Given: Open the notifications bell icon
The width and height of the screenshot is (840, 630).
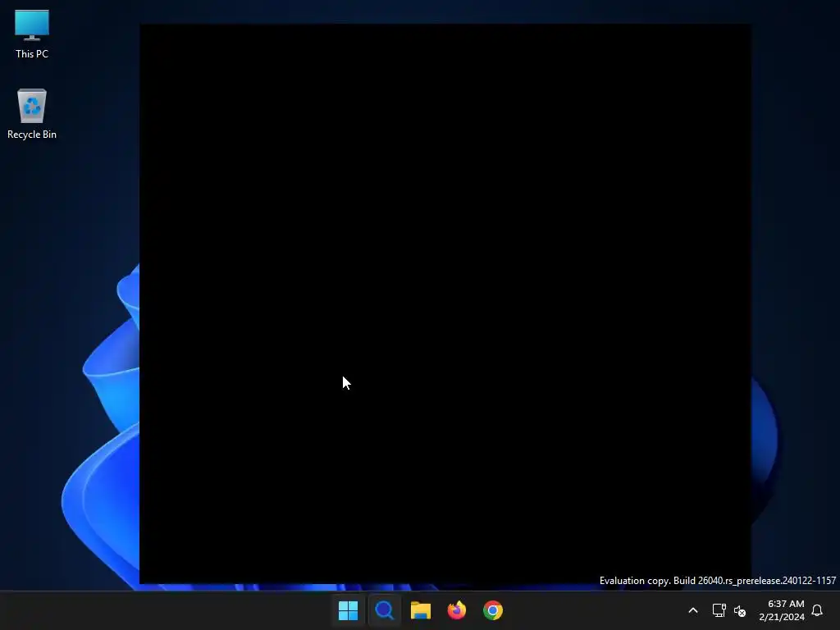Looking at the screenshot, I should 817,610.
